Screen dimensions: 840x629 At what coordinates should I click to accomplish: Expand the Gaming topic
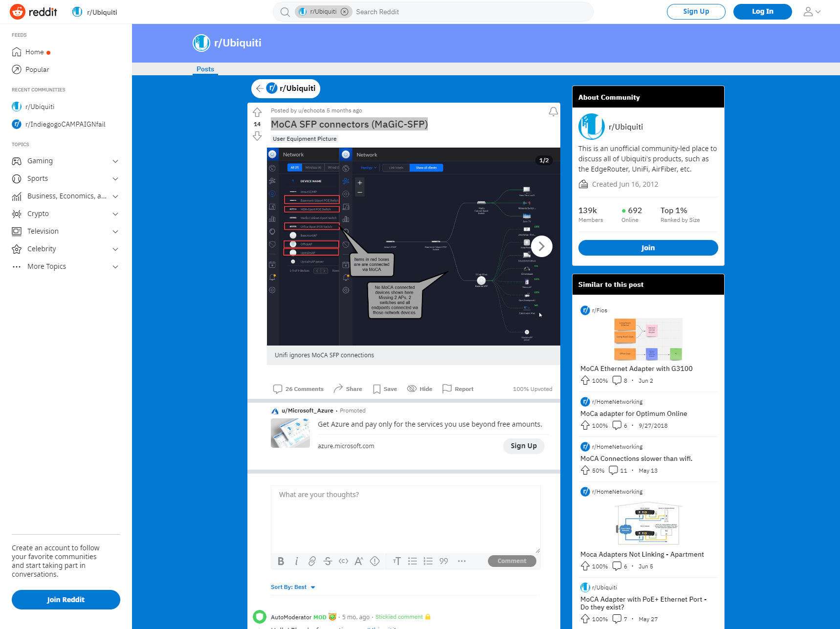coord(66,161)
